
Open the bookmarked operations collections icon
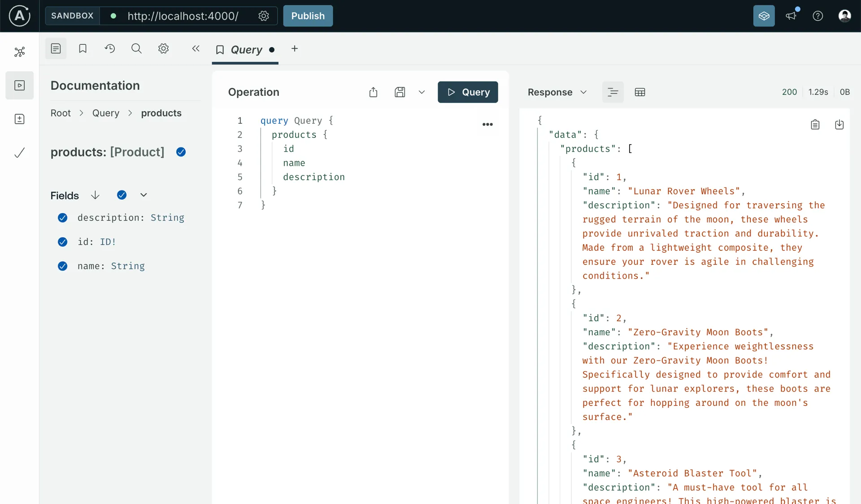[83, 48]
